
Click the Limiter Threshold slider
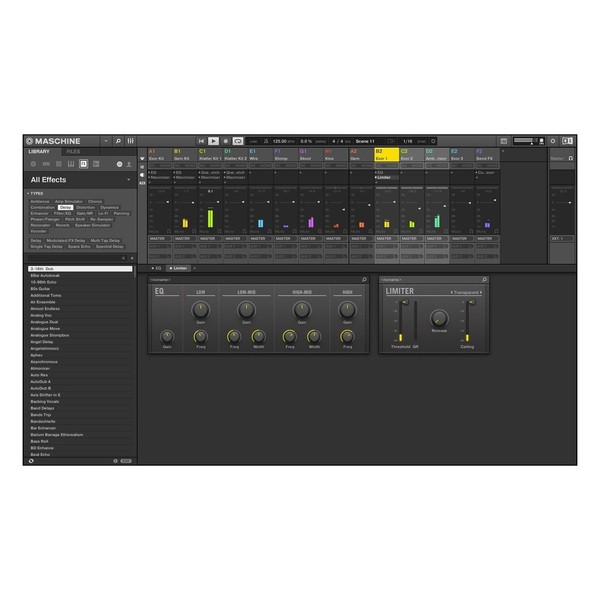(401, 321)
